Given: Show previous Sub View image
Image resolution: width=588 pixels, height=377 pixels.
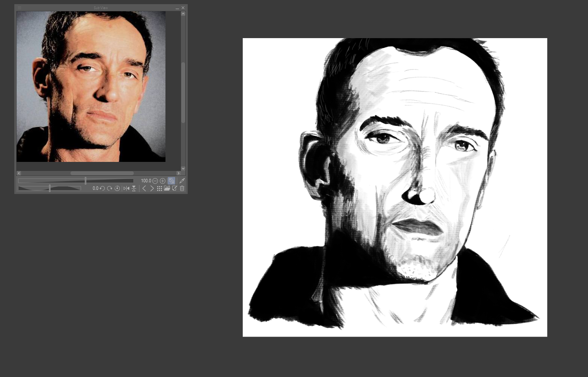Looking at the screenshot, I should tap(144, 188).
